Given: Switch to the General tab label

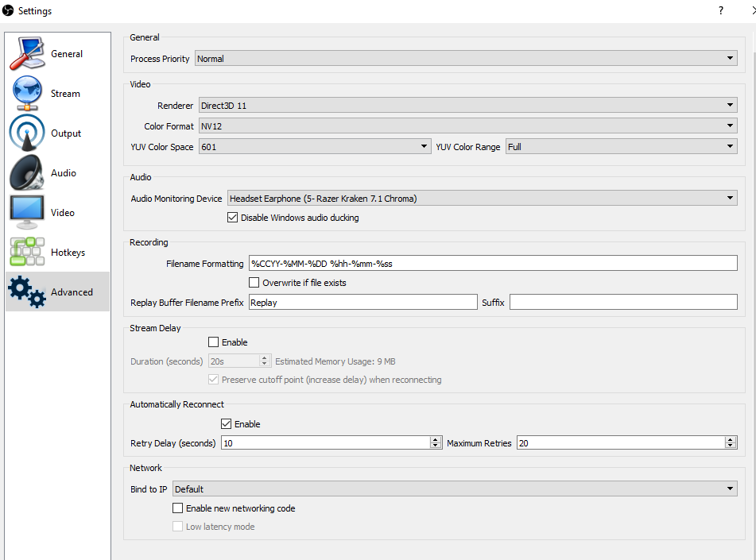Looking at the screenshot, I should pyautogui.click(x=67, y=54).
